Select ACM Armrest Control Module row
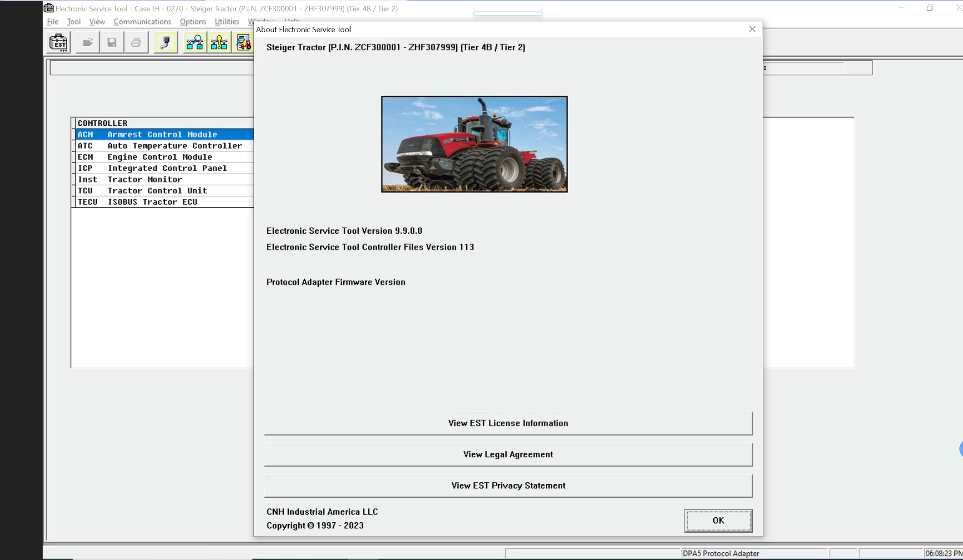The height and width of the screenshot is (560, 963). point(165,134)
